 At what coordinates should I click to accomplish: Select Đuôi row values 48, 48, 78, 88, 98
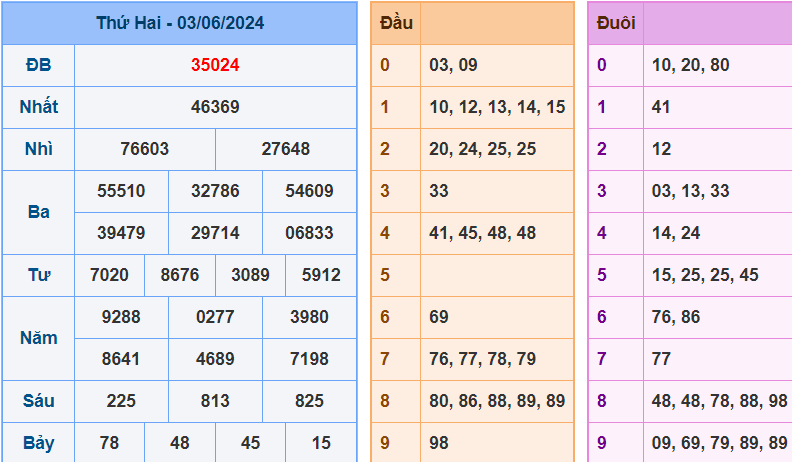point(720,400)
